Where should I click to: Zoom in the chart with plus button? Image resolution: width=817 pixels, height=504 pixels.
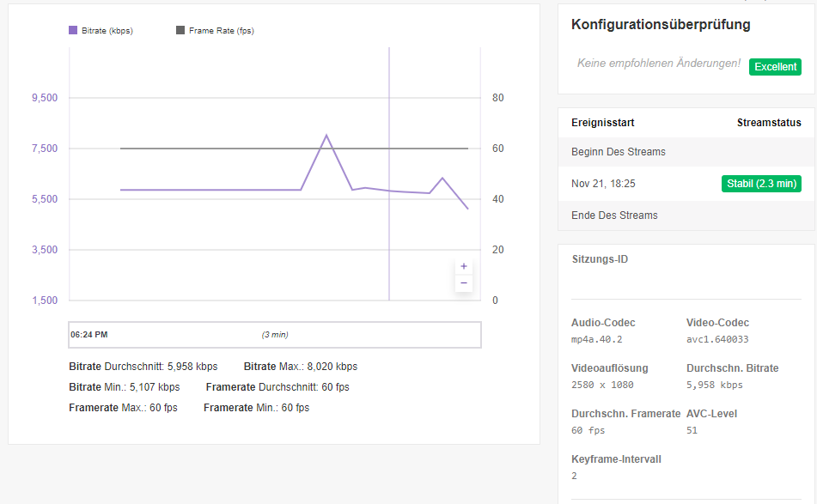coord(464,266)
